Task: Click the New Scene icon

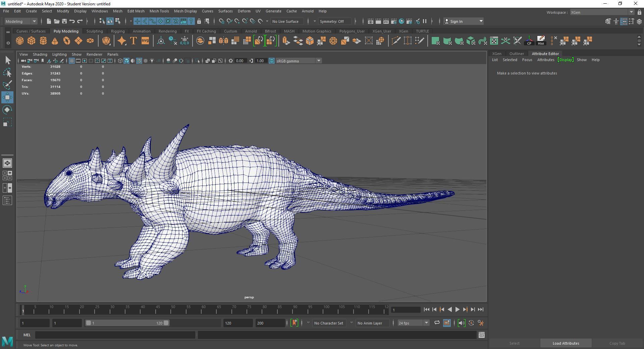Action: (x=49, y=21)
